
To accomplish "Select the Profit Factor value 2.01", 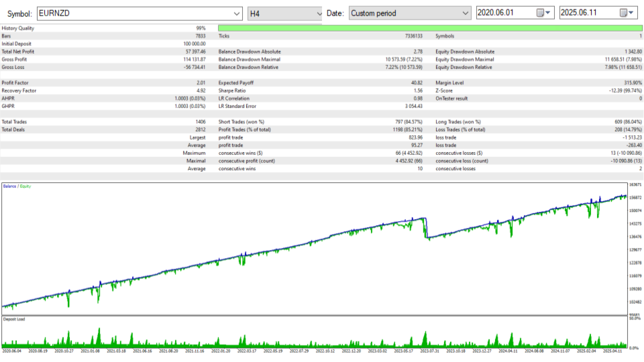I will 201,83.
